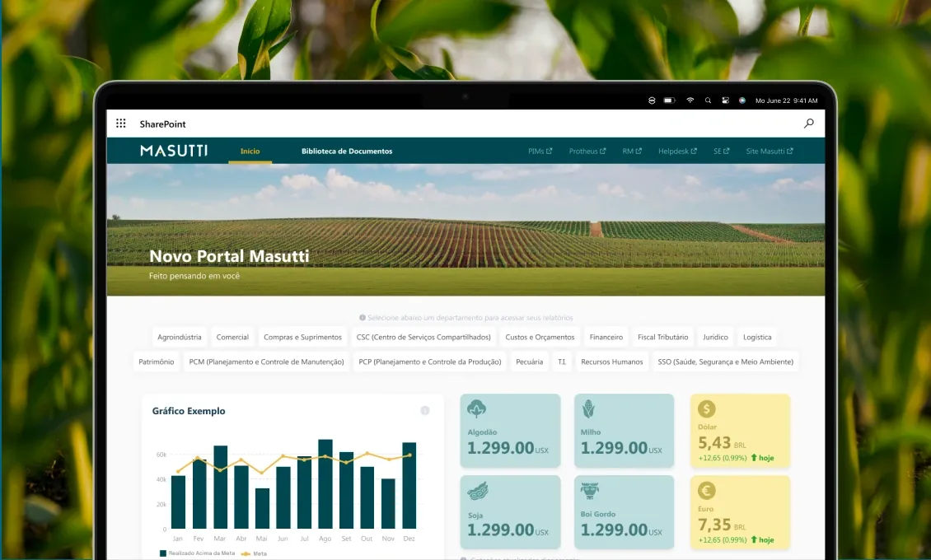Click the soybean icon on the Soja card
931x560 pixels.
click(477, 491)
